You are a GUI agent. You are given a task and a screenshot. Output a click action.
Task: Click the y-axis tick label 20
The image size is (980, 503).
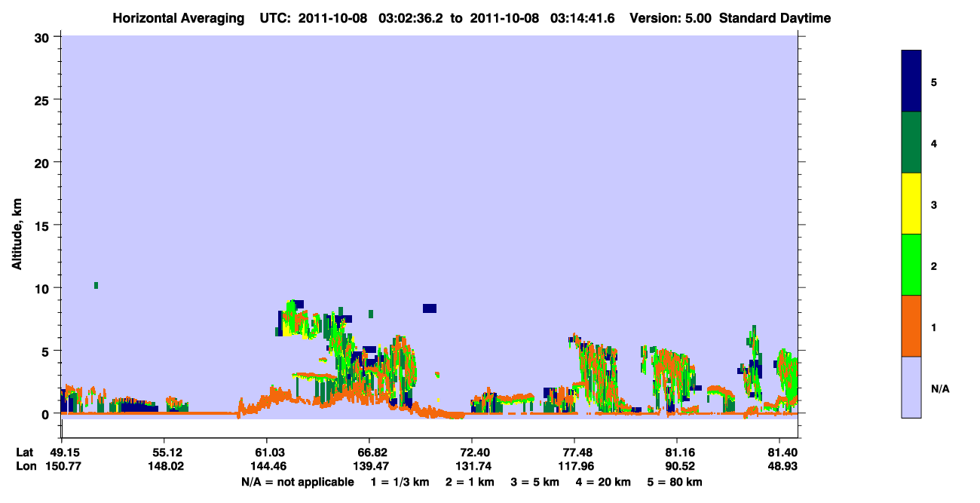(44, 162)
